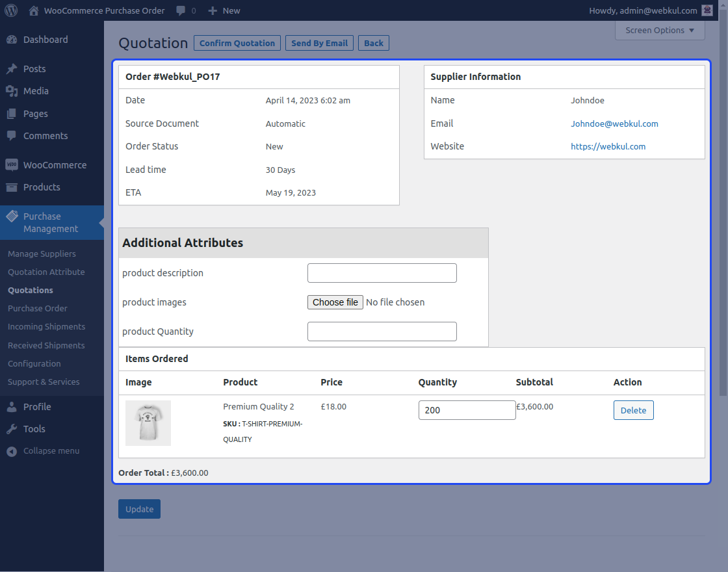Viewport: 728px width, 572px height.
Task: Click the Send By Email button
Action: pyautogui.click(x=319, y=43)
